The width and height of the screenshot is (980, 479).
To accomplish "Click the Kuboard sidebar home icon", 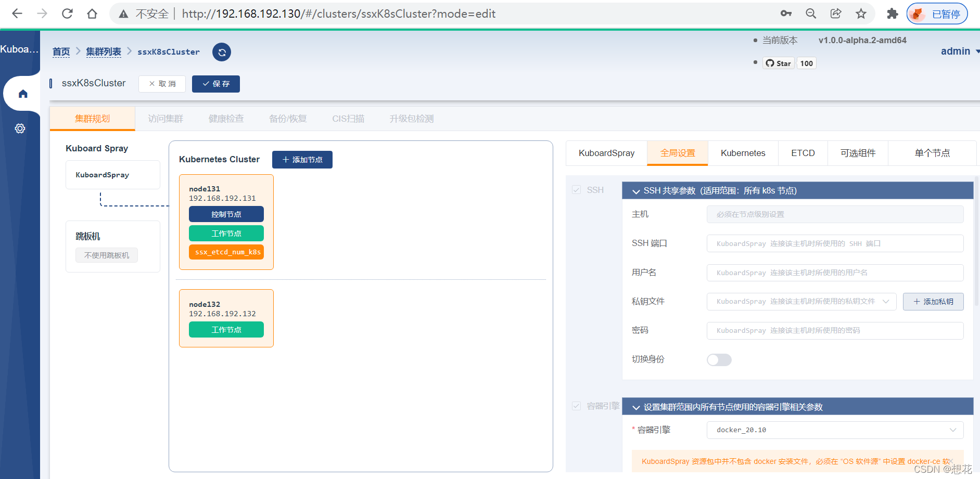I will coord(23,94).
